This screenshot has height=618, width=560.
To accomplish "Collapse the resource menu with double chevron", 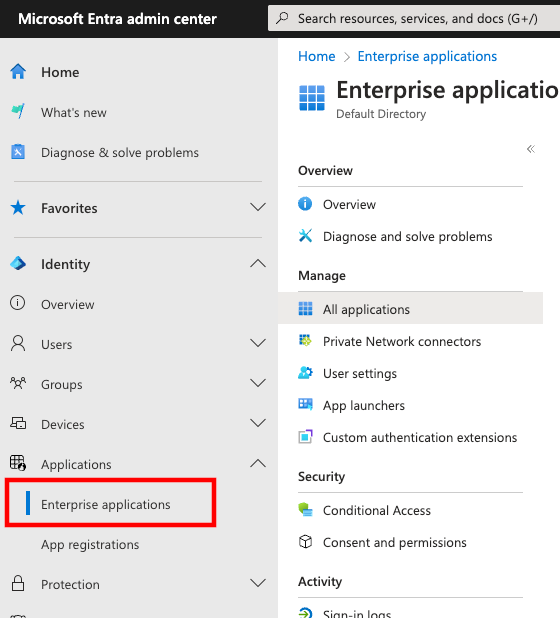I will [x=531, y=149].
